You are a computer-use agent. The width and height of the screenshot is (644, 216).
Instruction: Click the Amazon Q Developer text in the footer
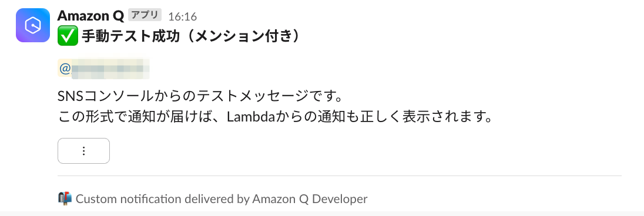(310, 199)
